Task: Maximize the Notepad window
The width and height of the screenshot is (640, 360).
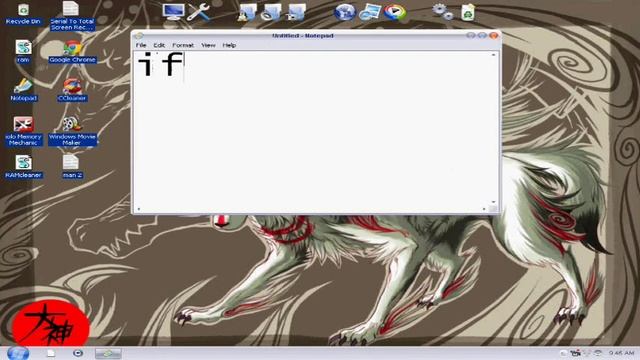Action: coord(482,36)
